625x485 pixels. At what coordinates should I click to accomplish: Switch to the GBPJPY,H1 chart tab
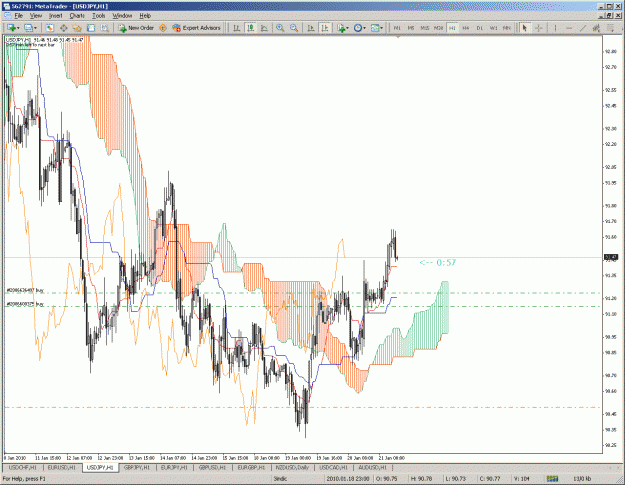click(139, 467)
